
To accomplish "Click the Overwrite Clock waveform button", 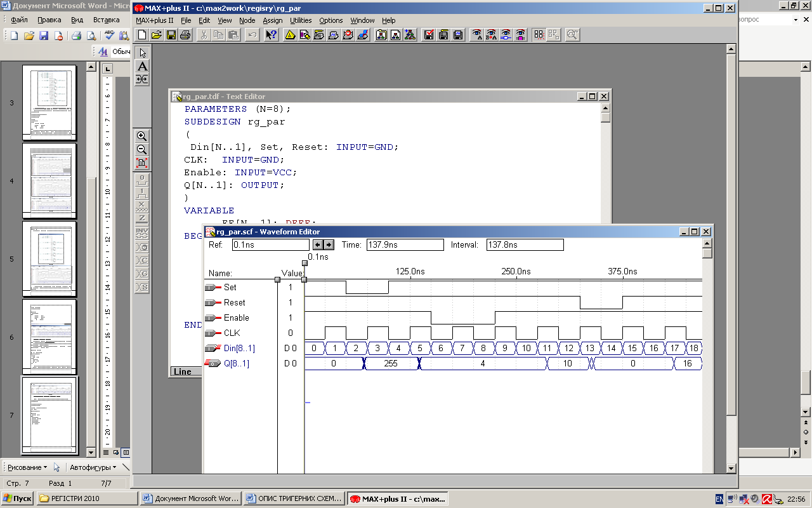I will pyautogui.click(x=142, y=246).
